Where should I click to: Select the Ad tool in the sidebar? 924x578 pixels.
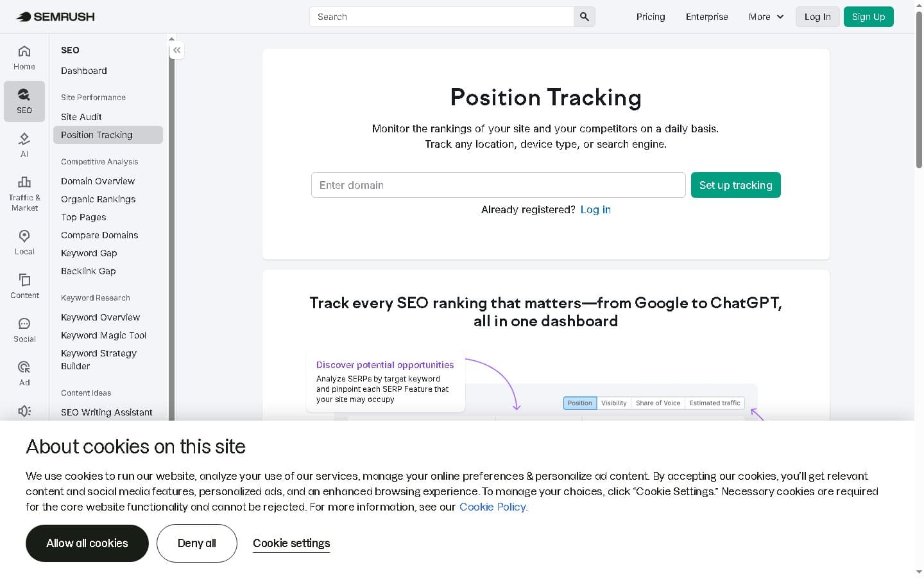(x=24, y=373)
